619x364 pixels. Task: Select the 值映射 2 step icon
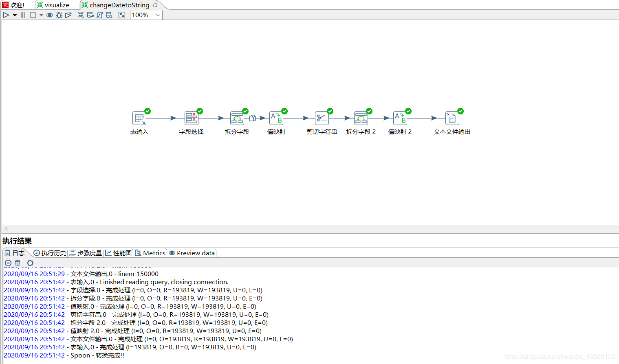pos(400,118)
